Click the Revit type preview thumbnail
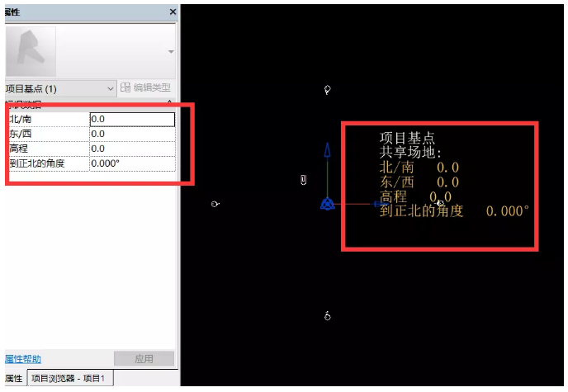 [31, 50]
